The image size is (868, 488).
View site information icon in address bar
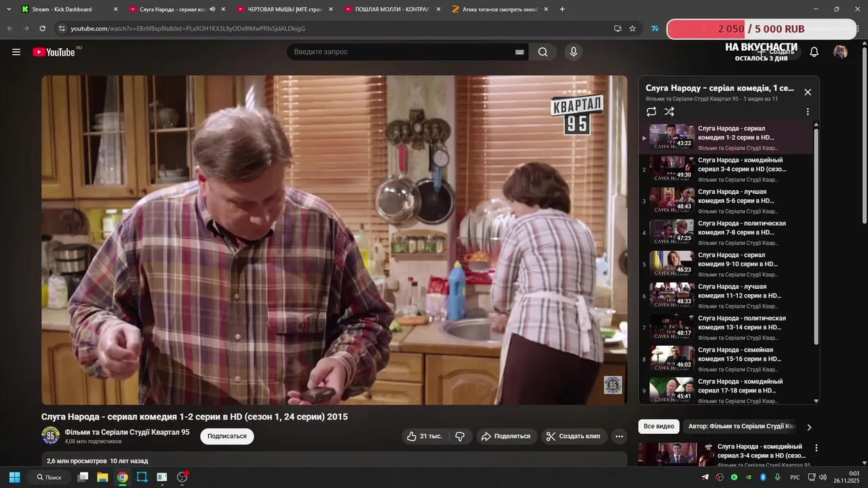pyautogui.click(x=62, y=28)
